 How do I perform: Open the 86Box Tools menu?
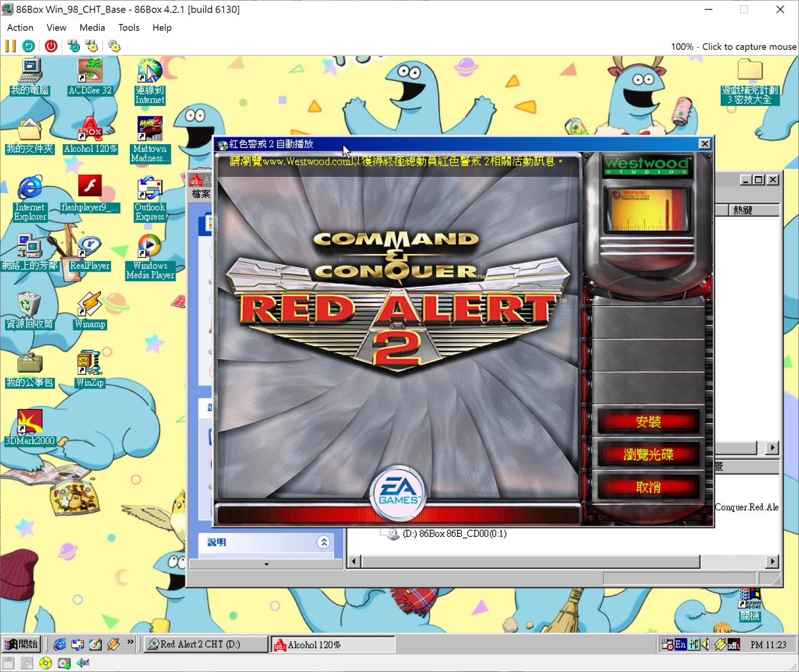point(129,27)
